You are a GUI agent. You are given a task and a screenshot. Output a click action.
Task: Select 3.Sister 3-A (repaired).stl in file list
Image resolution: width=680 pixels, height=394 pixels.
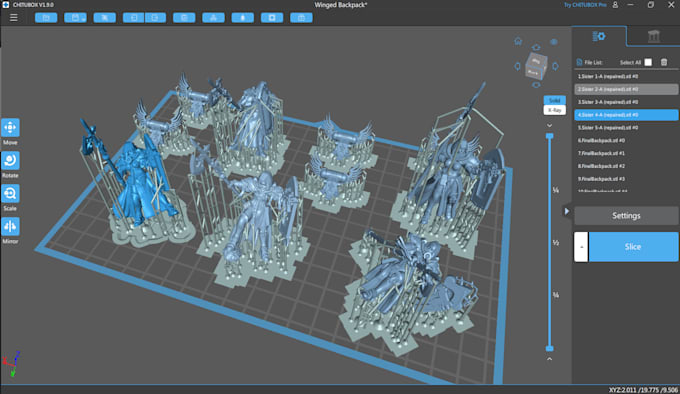tap(626, 102)
